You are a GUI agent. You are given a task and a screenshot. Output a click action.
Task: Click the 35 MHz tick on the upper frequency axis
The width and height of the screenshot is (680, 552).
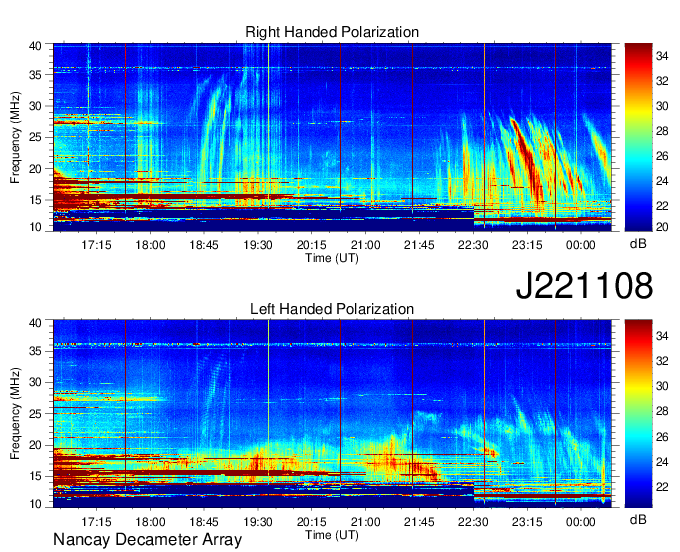click(35, 75)
